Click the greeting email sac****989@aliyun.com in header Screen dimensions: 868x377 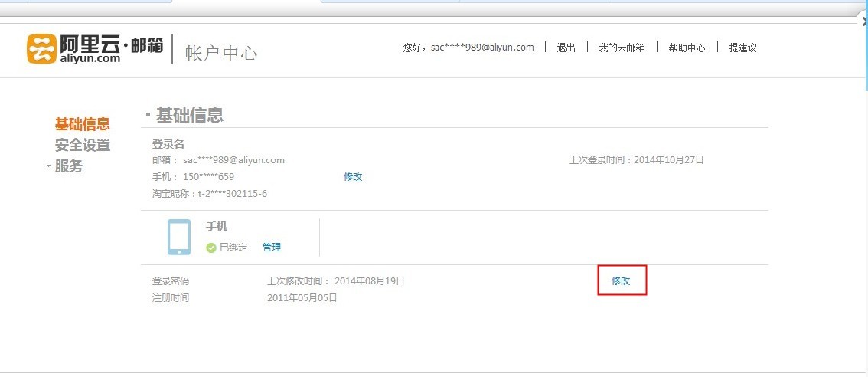click(x=481, y=48)
